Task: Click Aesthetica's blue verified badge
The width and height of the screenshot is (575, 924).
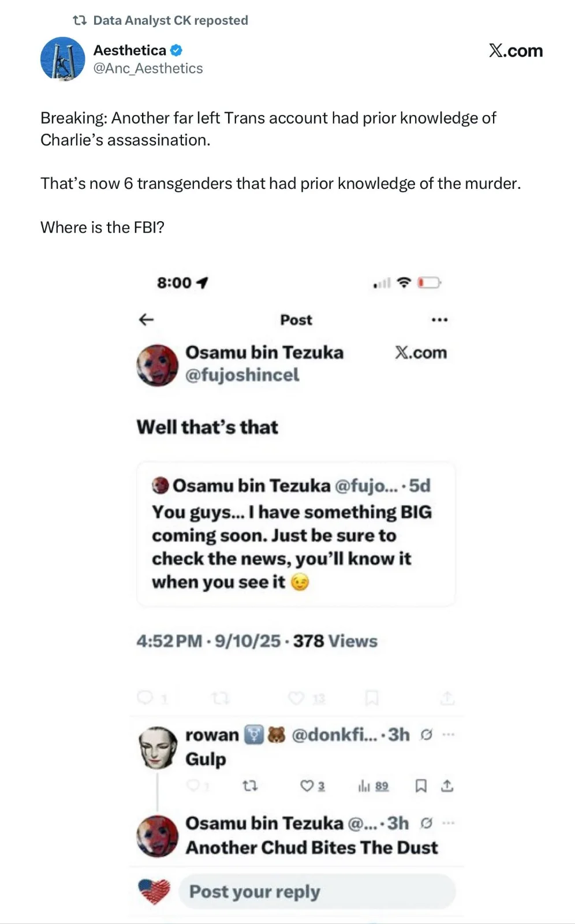Action: coord(176,50)
